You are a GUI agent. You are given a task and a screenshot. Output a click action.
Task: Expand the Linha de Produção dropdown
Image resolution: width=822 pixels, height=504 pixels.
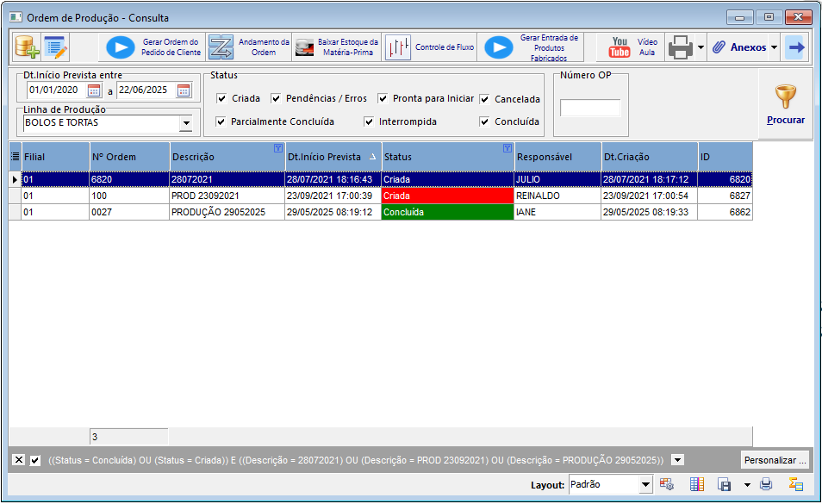tap(186, 124)
